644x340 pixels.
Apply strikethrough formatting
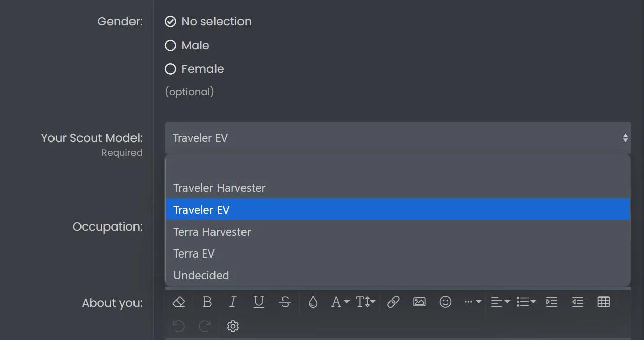tap(285, 302)
